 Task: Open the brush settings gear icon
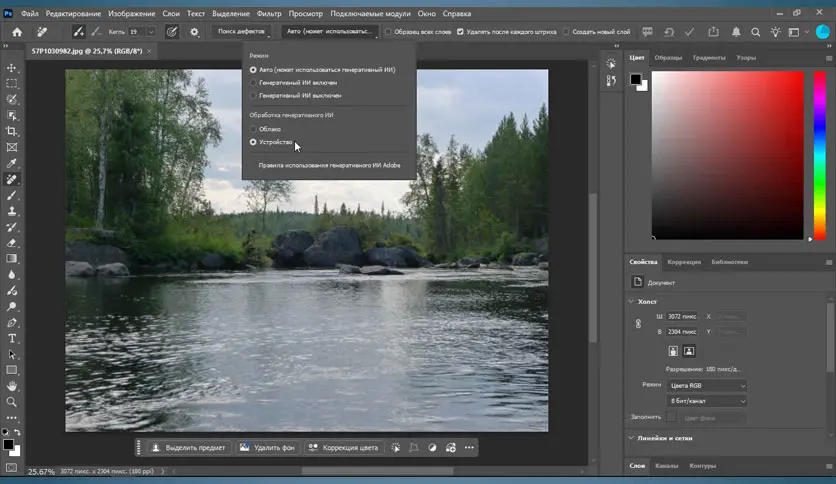coord(194,32)
